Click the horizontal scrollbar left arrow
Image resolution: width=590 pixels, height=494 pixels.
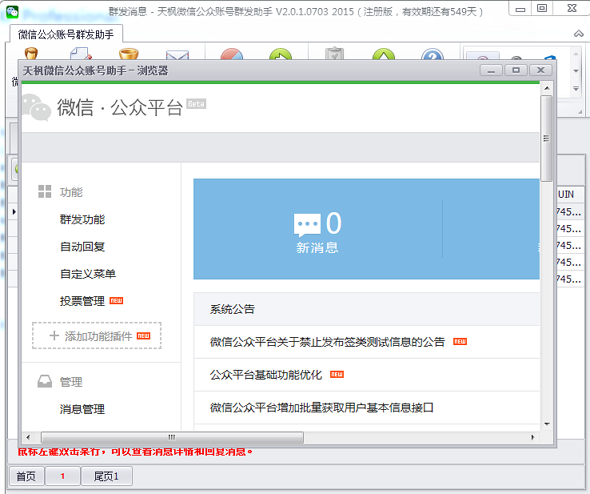coord(28,437)
